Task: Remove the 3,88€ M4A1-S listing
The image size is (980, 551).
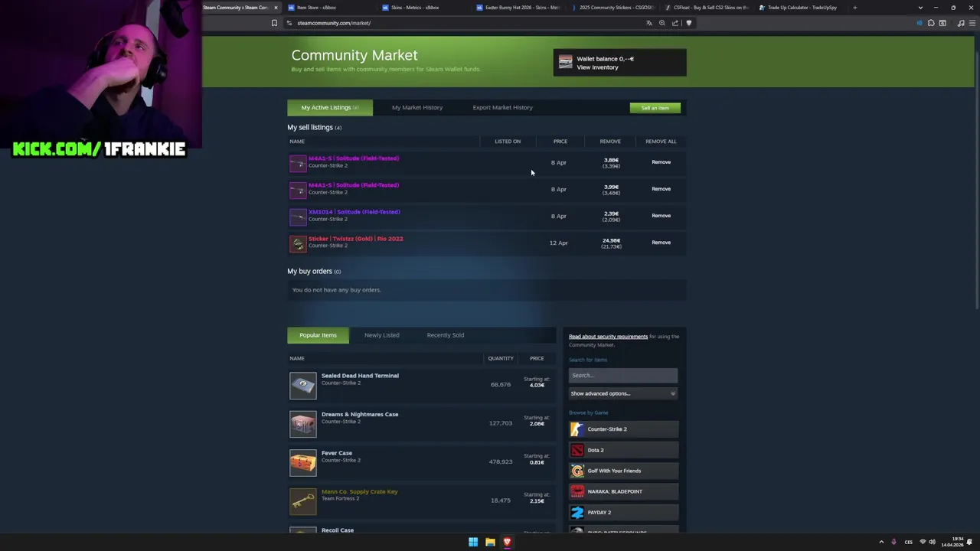Action: coord(661,162)
